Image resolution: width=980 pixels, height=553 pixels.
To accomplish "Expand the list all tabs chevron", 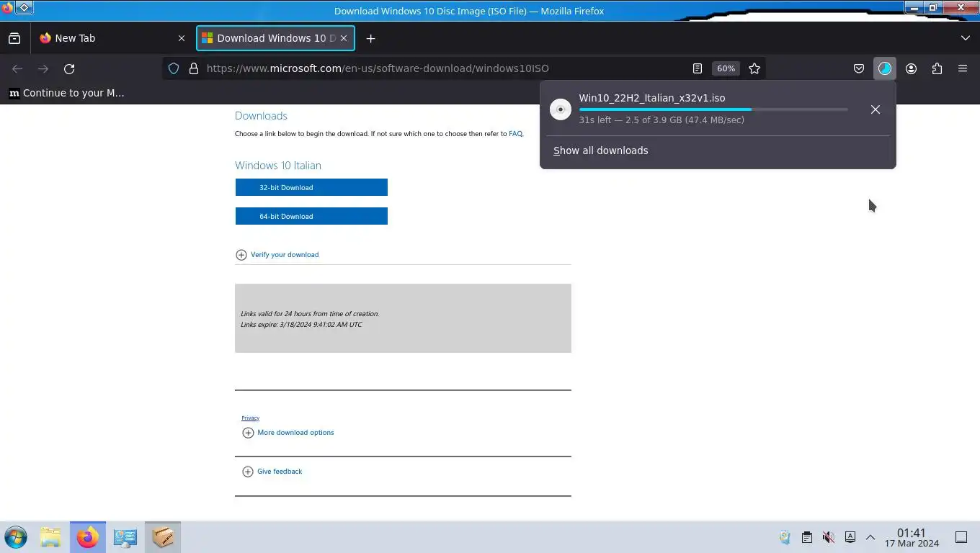I will point(966,38).
